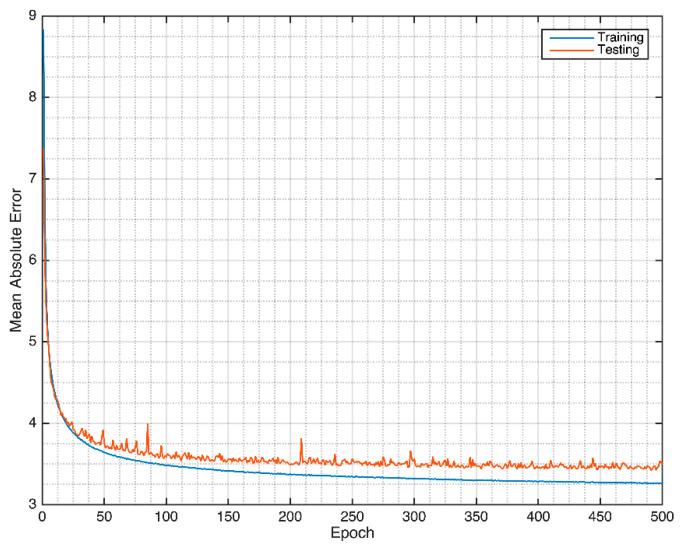
Task: Click the blue training curve's end at epoch 500
Action: click(x=661, y=483)
